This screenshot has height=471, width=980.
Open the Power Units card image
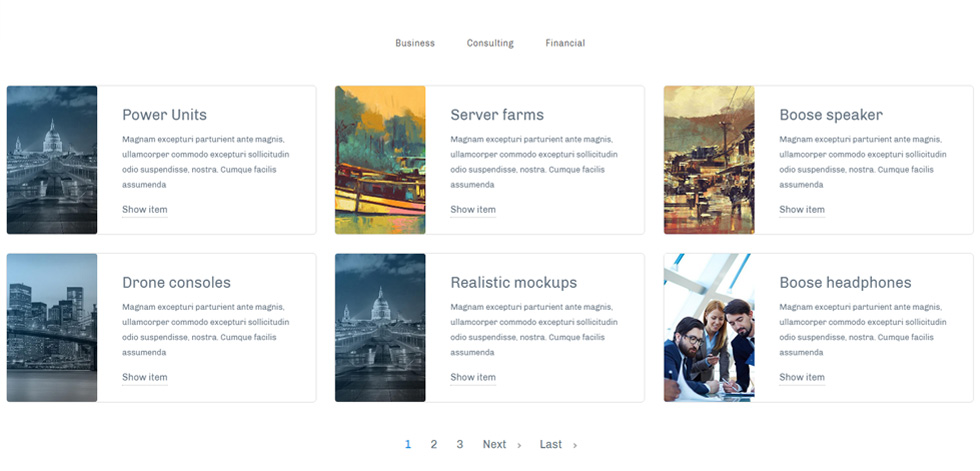52,160
